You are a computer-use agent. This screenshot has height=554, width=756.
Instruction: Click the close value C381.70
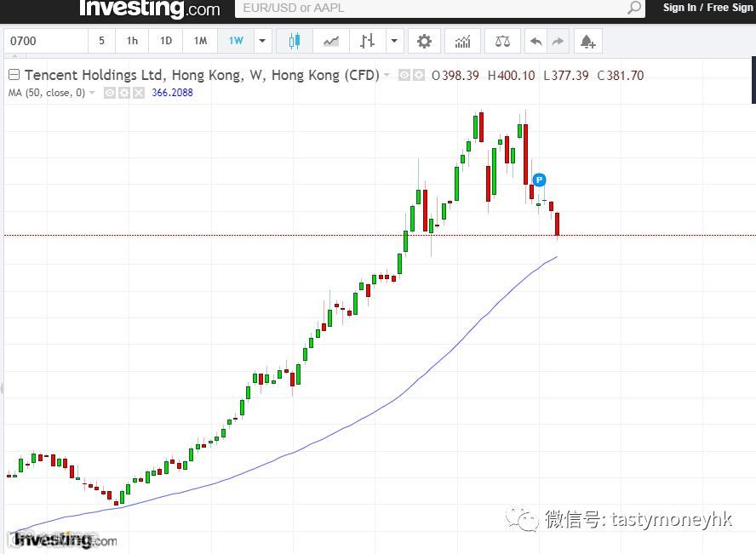coord(621,76)
